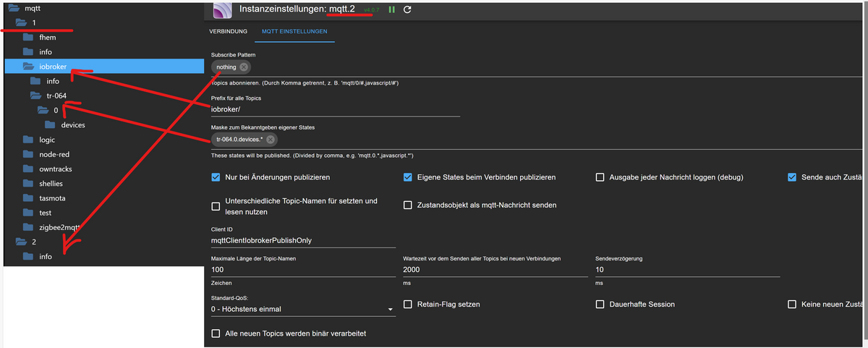Uncheck 'Nur bei Änderungen publizieren'
The height and width of the screenshot is (348, 868).
pyautogui.click(x=216, y=177)
